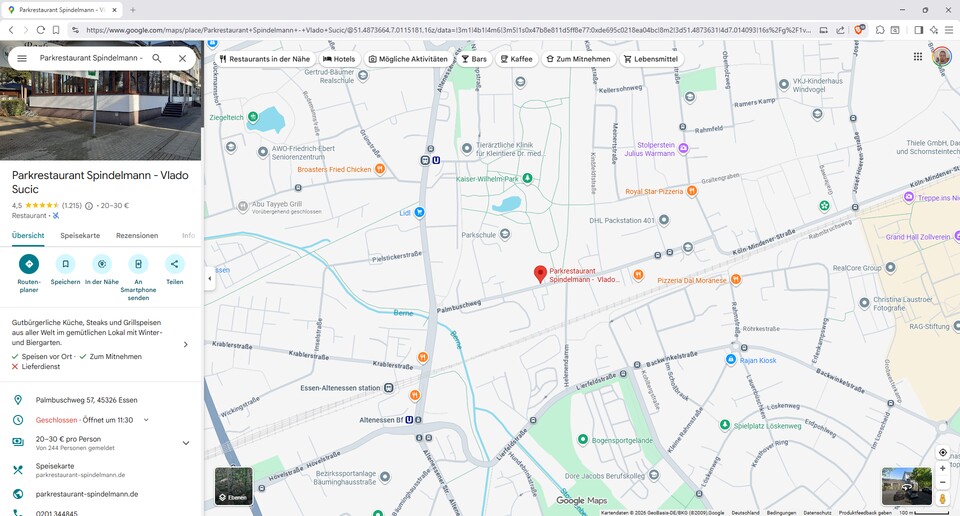
Task: Click the Parkrestaurant Spindelmann red pin
Action: point(540,274)
